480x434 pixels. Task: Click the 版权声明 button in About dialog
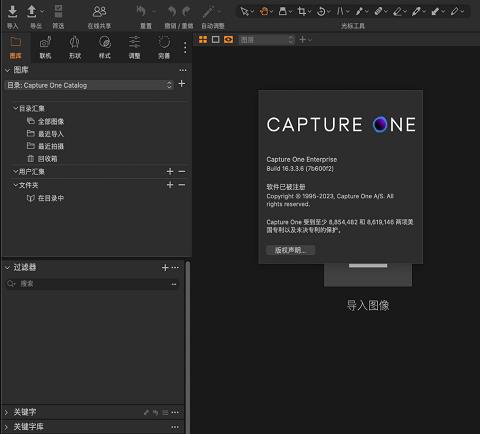[x=290, y=250]
